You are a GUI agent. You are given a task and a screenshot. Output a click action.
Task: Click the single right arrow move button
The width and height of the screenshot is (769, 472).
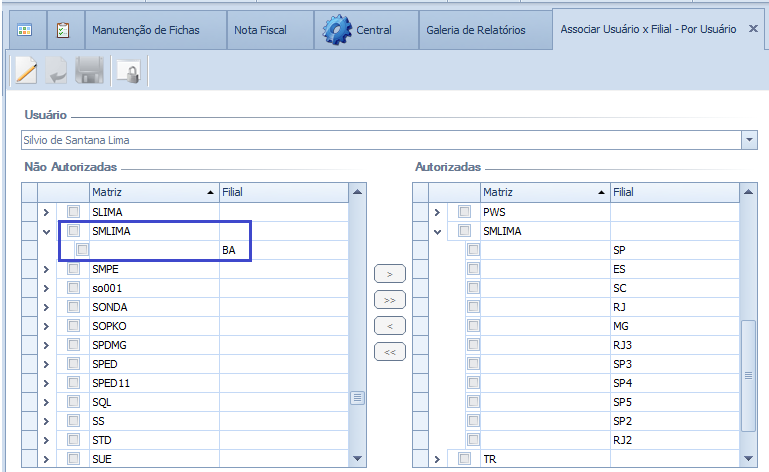click(389, 273)
